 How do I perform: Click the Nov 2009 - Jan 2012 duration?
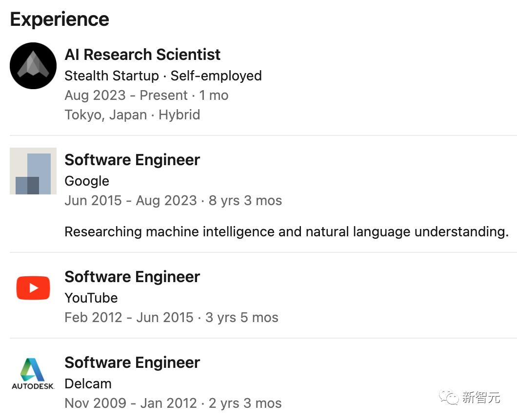(x=173, y=403)
